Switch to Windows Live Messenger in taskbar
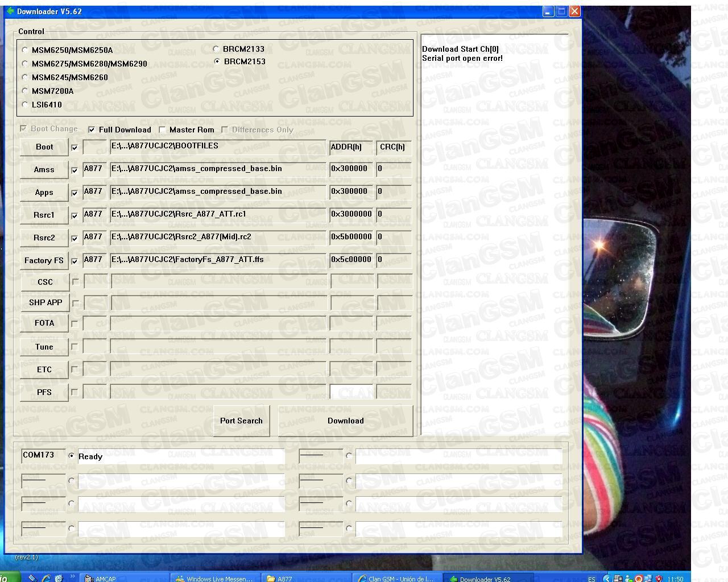The image size is (728, 582). pyautogui.click(x=214, y=579)
